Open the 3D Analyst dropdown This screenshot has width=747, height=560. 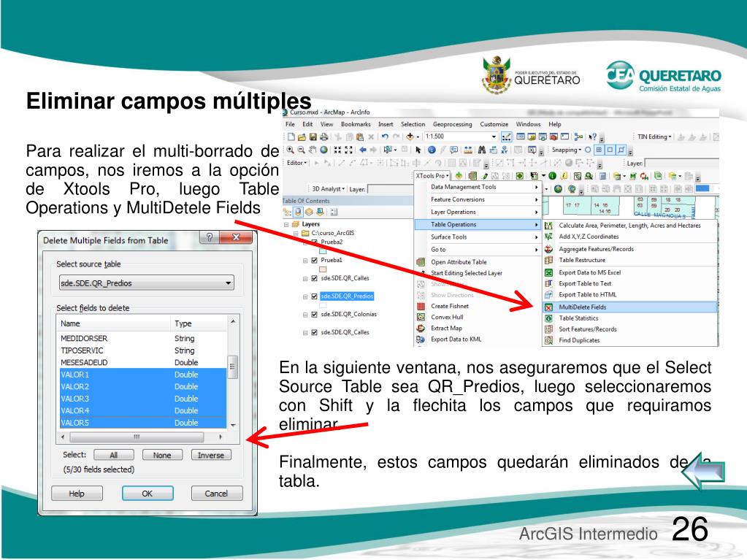329,189
